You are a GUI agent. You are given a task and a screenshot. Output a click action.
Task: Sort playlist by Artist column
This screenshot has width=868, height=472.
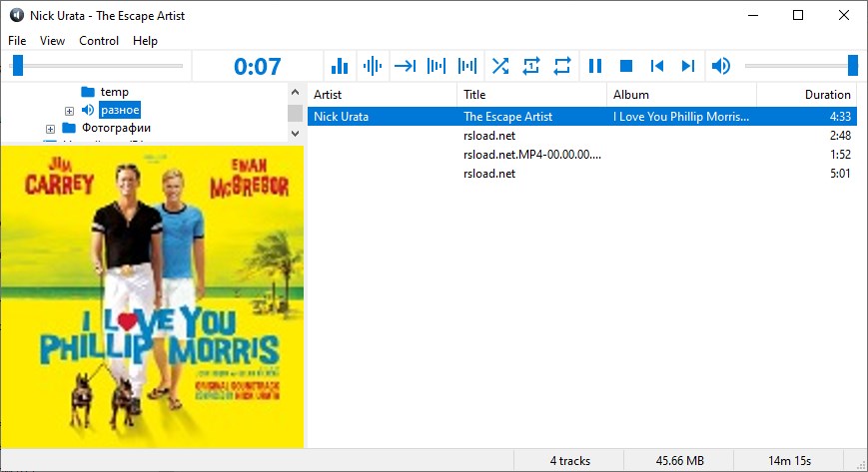[382, 95]
